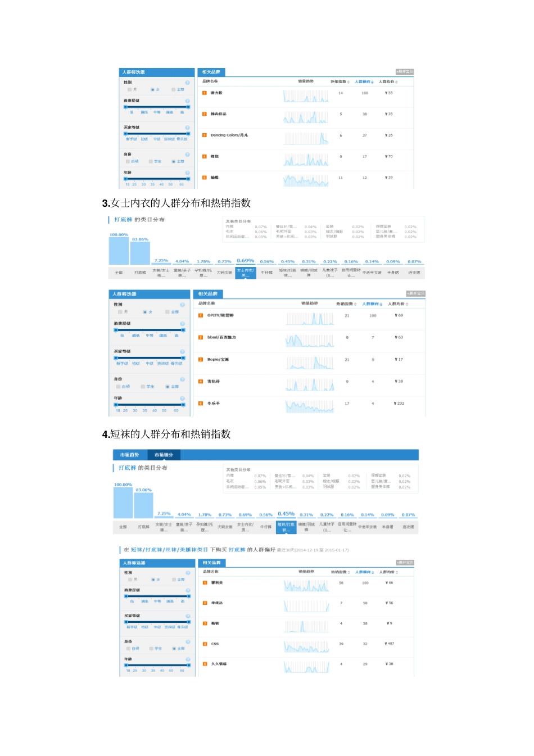Switch to the 市场趋势 tab

(x=129, y=455)
